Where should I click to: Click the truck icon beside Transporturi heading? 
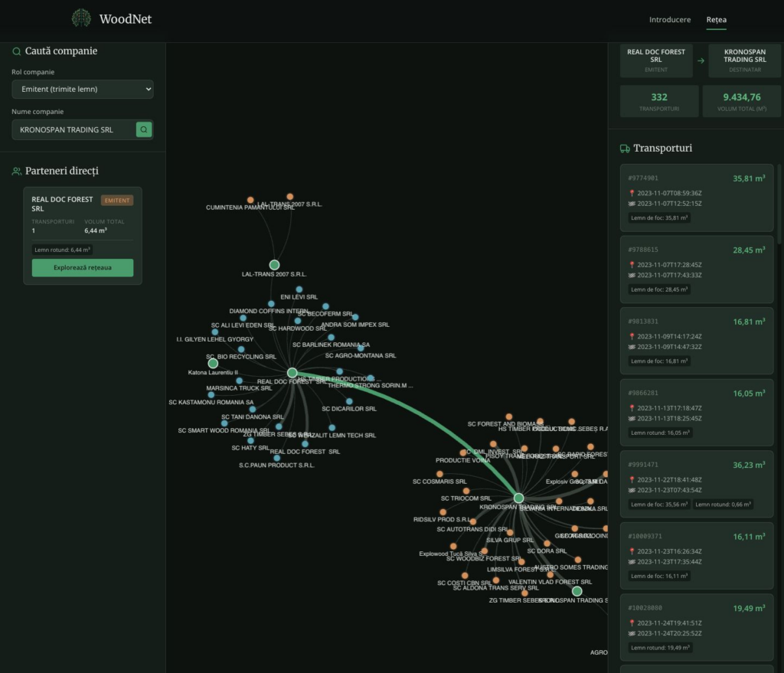click(625, 149)
